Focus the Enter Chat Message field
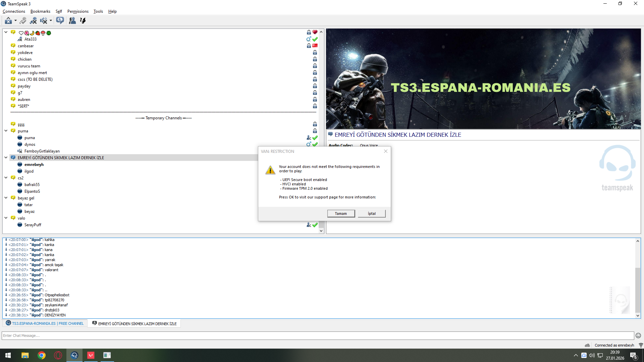Image resolution: width=644 pixels, height=362 pixels. [318, 336]
